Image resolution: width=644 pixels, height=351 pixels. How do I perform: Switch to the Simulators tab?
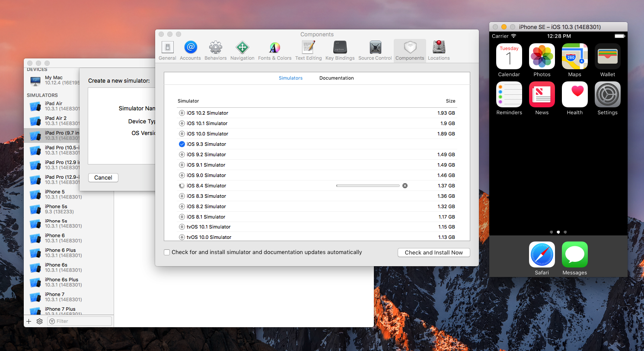click(290, 78)
